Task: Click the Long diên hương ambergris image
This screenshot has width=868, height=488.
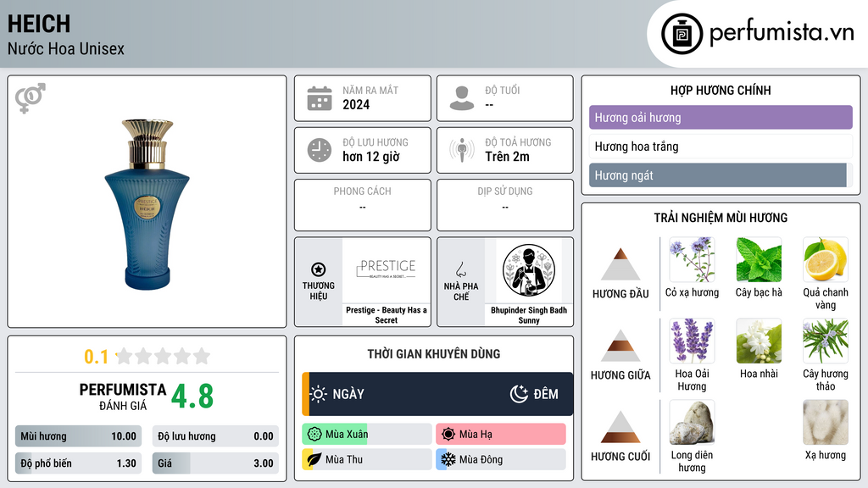Action: 692,422
